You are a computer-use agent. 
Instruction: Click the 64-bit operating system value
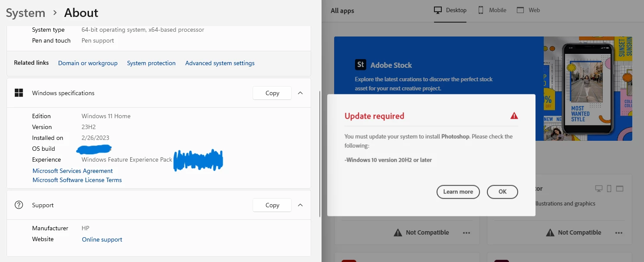(x=143, y=30)
